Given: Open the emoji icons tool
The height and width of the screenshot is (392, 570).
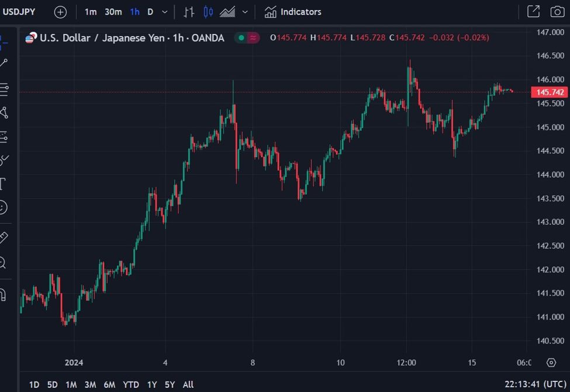Looking at the screenshot, I should point(3,207).
